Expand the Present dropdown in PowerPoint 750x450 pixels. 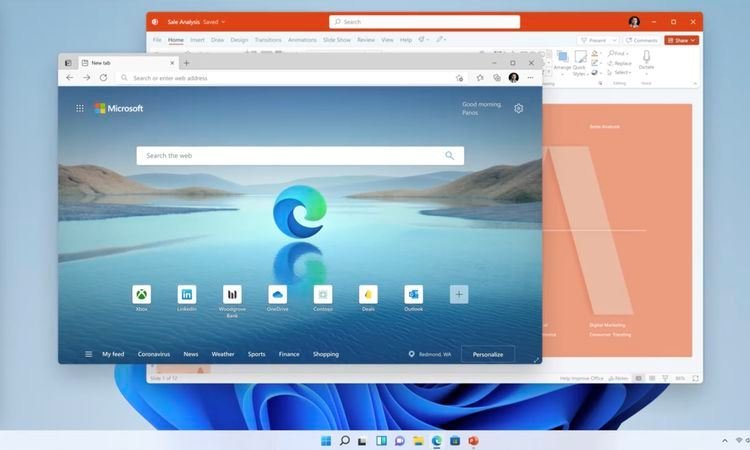(613, 40)
